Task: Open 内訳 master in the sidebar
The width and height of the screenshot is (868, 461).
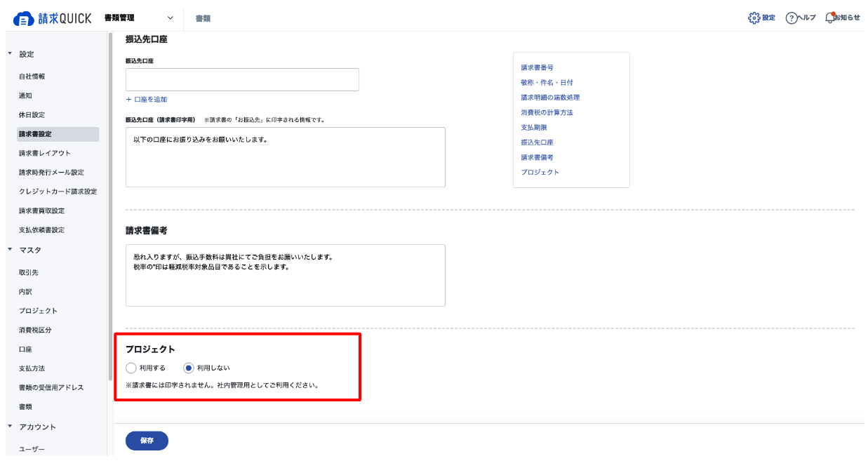Action: pyautogui.click(x=25, y=291)
